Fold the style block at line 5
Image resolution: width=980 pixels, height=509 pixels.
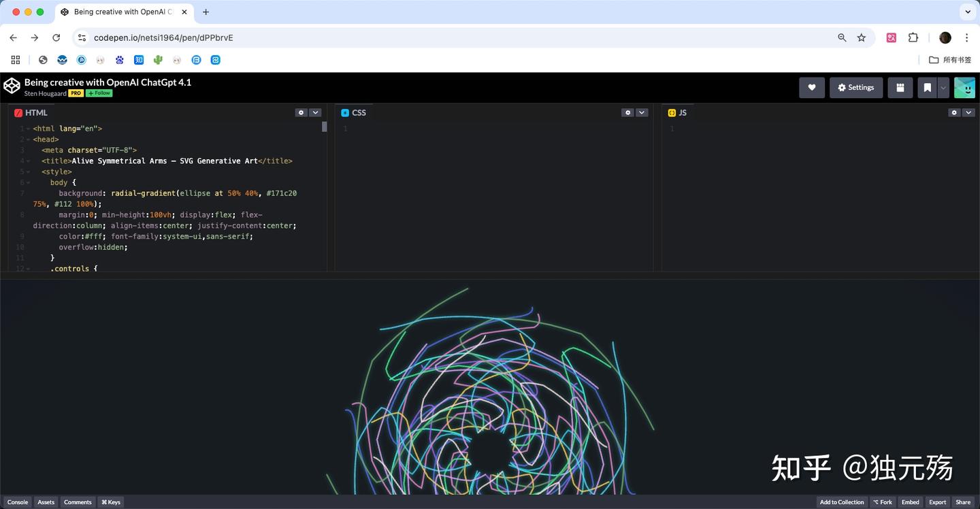[27, 171]
